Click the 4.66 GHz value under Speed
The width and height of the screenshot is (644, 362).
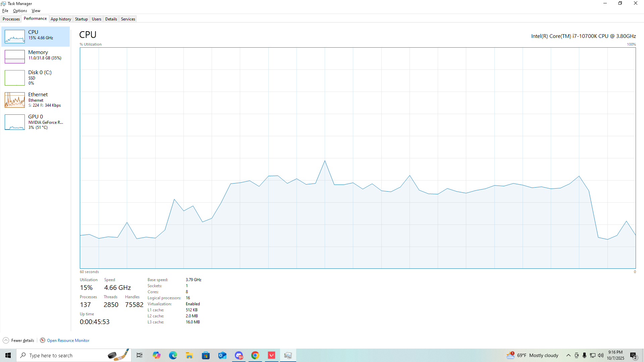[x=117, y=288]
